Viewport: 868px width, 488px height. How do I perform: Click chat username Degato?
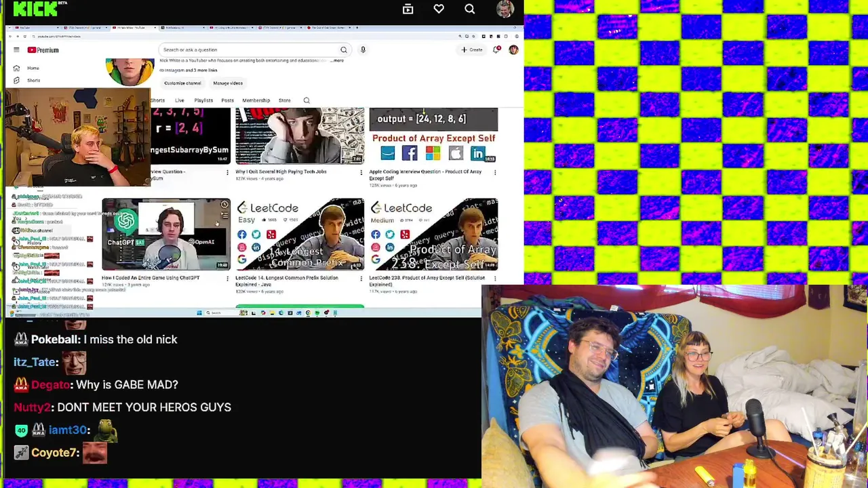coord(51,385)
